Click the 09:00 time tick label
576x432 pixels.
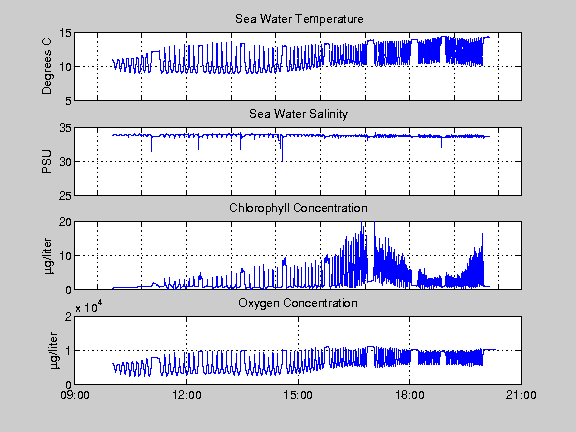[x=75, y=395]
